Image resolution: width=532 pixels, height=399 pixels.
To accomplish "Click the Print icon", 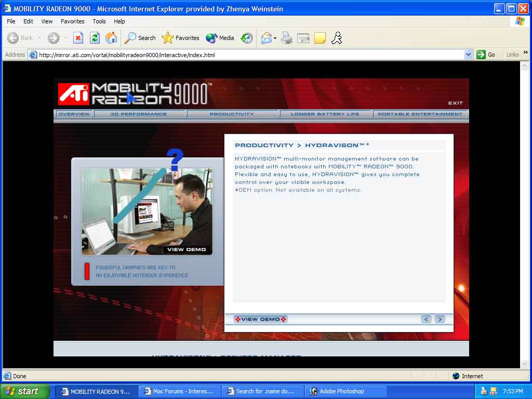I will 287,38.
